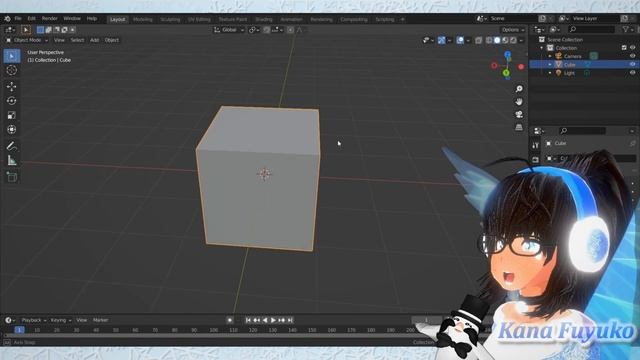The width and height of the screenshot is (640, 360).
Task: Jump to timeline end frame
Action: (x=290, y=320)
